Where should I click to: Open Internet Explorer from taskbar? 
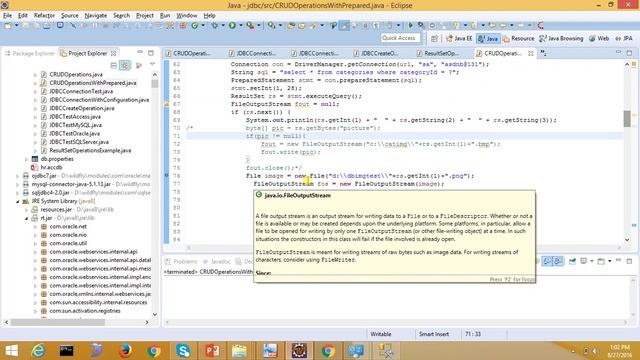(x=38, y=351)
